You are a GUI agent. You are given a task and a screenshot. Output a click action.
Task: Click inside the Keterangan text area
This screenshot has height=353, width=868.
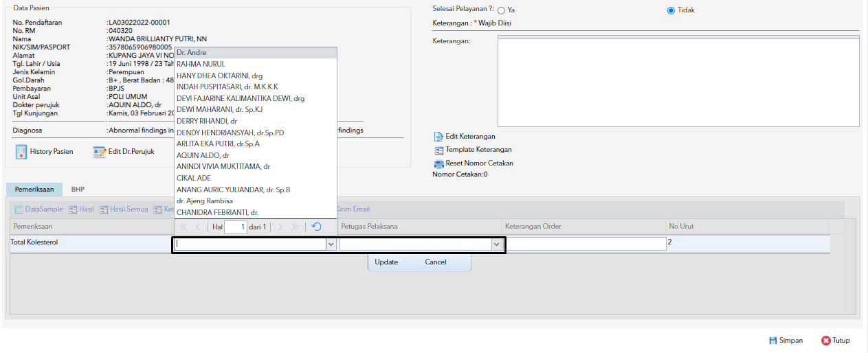[678, 82]
